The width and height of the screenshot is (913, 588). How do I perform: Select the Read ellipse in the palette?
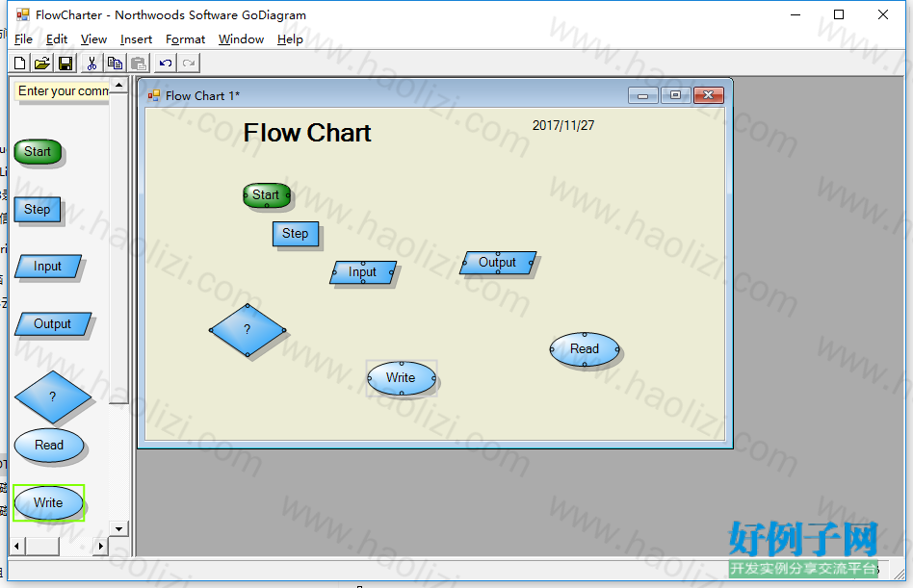(x=49, y=446)
